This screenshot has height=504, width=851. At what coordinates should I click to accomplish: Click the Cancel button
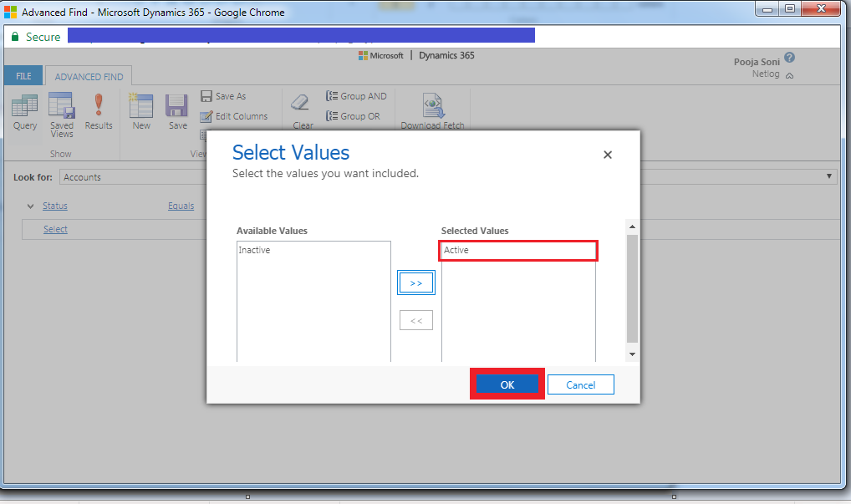pos(581,384)
